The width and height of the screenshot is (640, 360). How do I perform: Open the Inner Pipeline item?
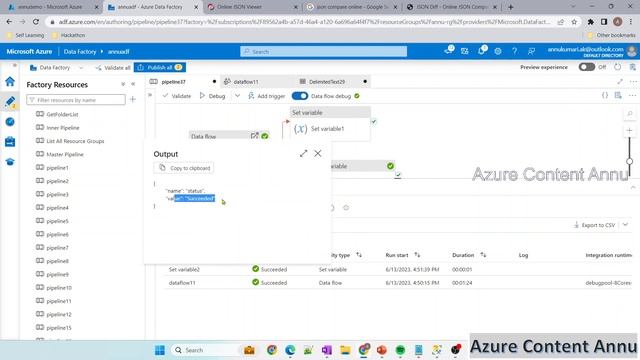(62, 128)
